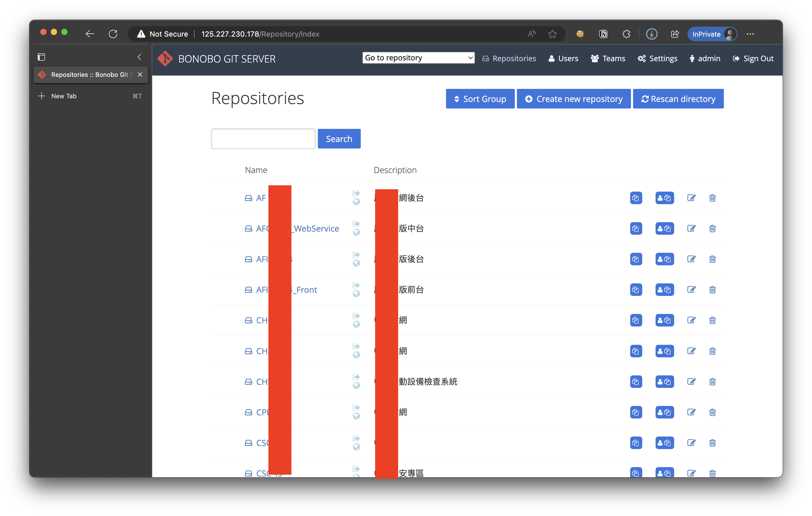
Task: Delete the _WebService repository
Action: coord(712,228)
